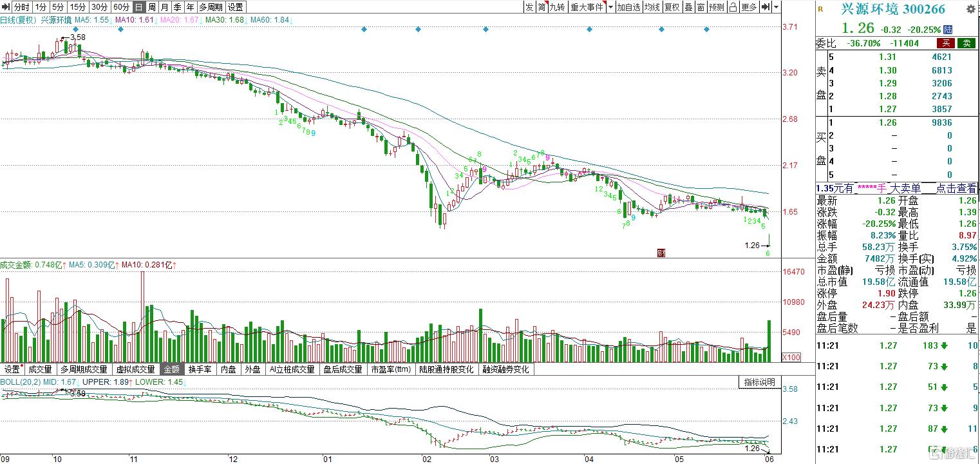Click the red 买 buy button
Screen dimensions: 980x464
[945, 43]
